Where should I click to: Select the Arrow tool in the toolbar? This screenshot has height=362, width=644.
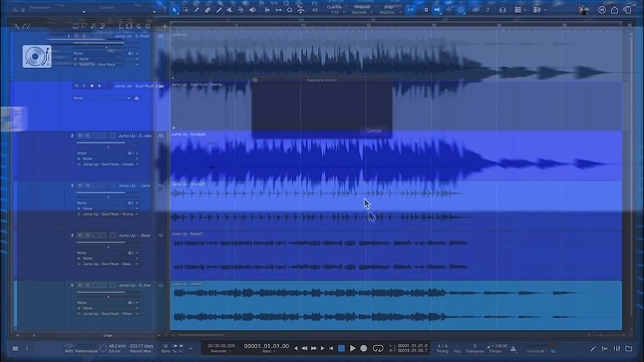[x=175, y=10]
